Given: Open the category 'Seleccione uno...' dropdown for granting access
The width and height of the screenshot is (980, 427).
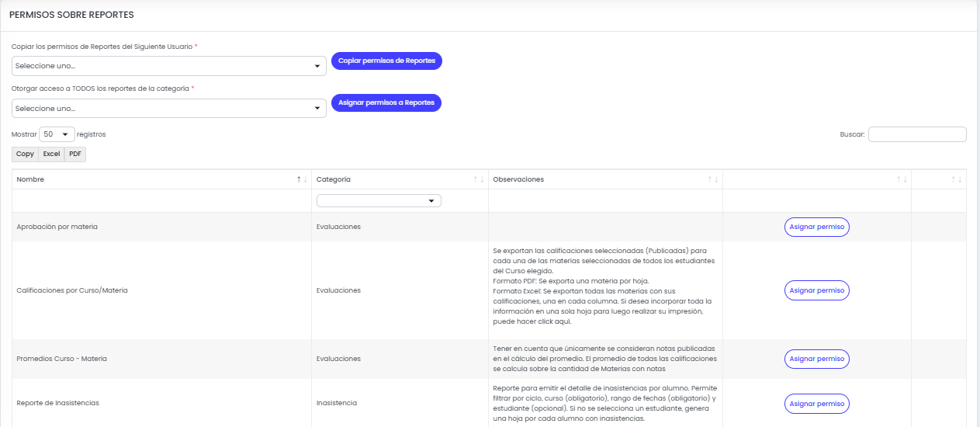Looking at the screenshot, I should 169,108.
